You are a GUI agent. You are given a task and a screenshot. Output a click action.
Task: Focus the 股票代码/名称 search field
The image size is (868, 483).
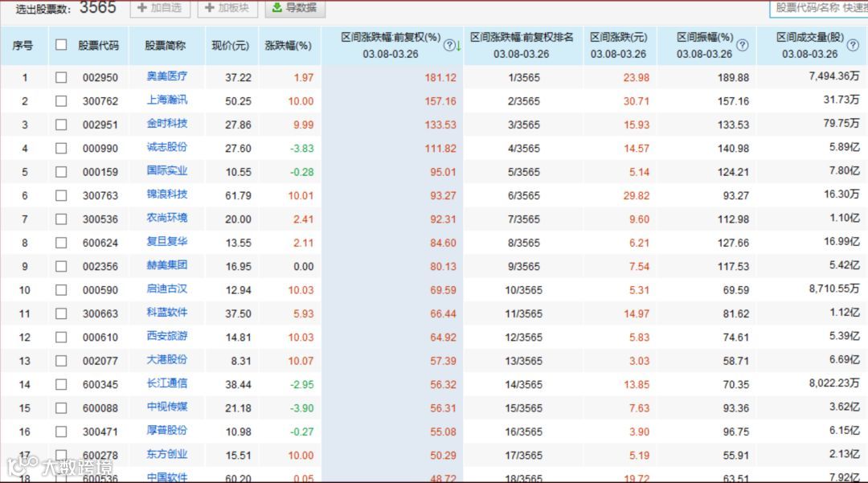tap(819, 8)
